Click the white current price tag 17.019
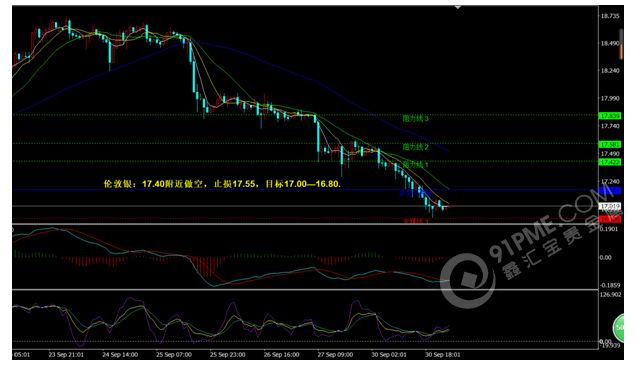641x365 pixels. 610,206
